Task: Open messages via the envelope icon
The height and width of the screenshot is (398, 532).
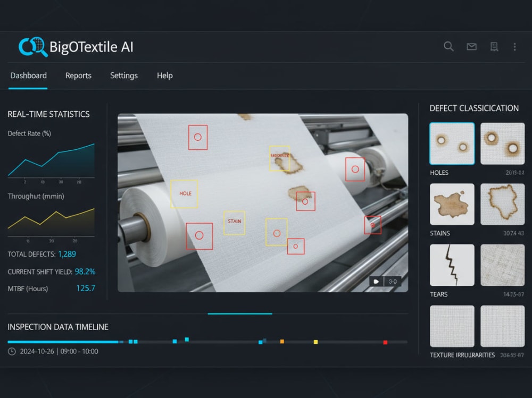Action: pos(471,47)
